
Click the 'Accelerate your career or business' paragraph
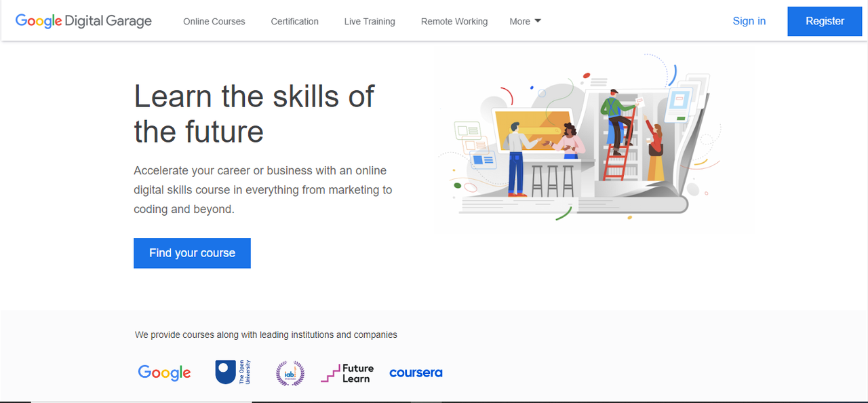click(263, 190)
